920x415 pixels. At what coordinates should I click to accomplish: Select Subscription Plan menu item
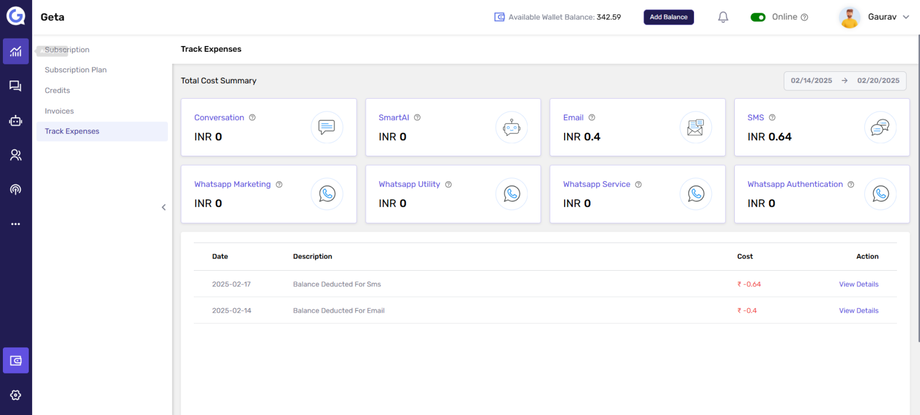click(x=76, y=70)
